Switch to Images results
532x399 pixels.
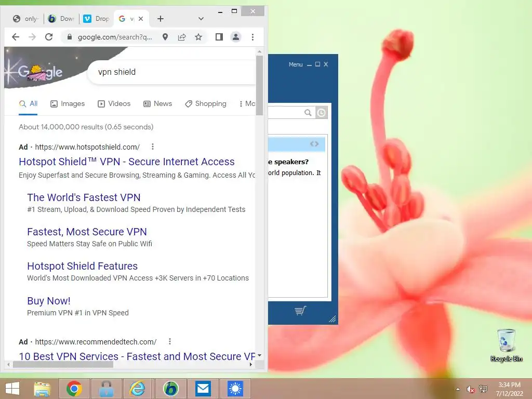(x=68, y=104)
